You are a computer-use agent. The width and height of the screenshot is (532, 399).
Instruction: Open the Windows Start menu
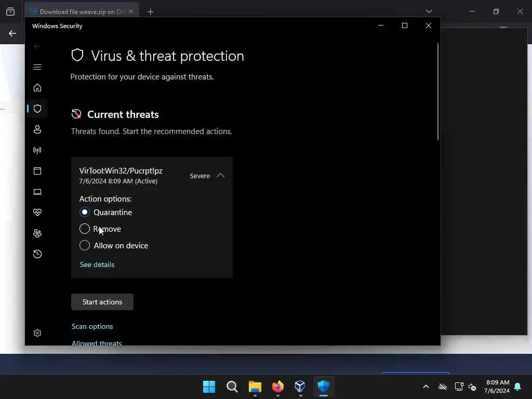click(x=209, y=387)
